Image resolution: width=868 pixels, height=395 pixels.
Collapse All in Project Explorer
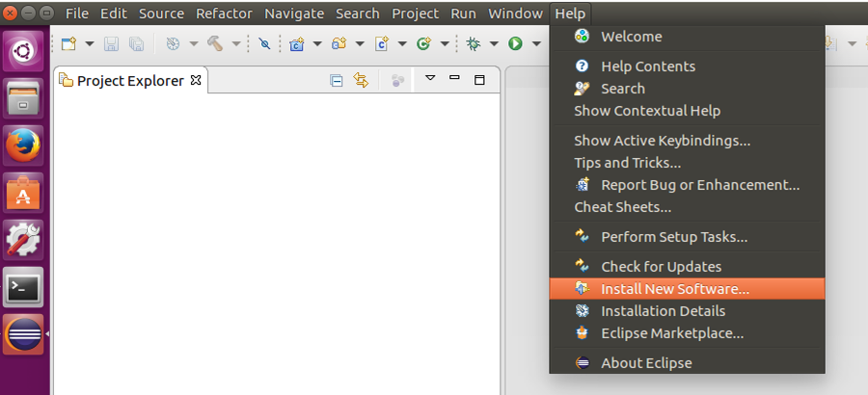click(x=336, y=81)
